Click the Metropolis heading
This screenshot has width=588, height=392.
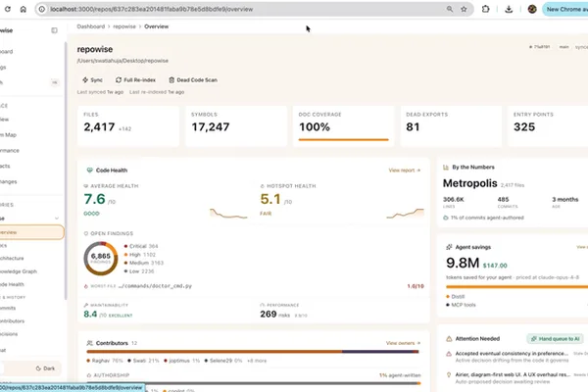pyautogui.click(x=469, y=183)
